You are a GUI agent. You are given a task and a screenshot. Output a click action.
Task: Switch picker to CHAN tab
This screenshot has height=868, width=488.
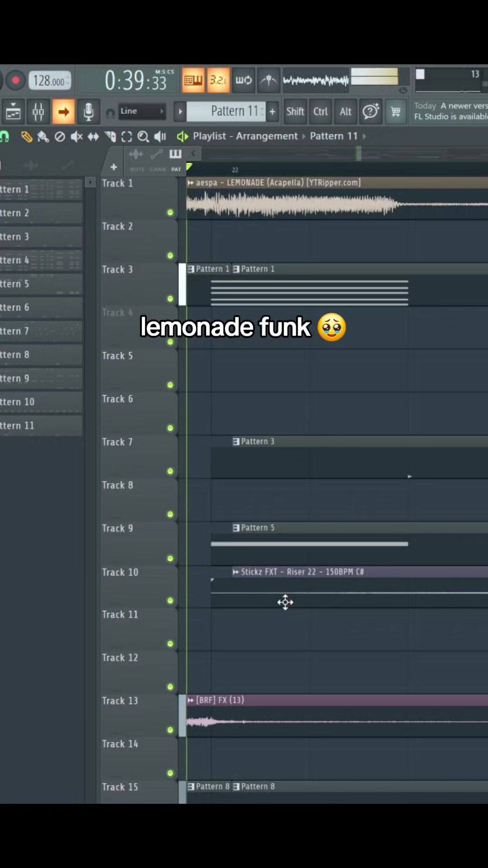pos(157,162)
